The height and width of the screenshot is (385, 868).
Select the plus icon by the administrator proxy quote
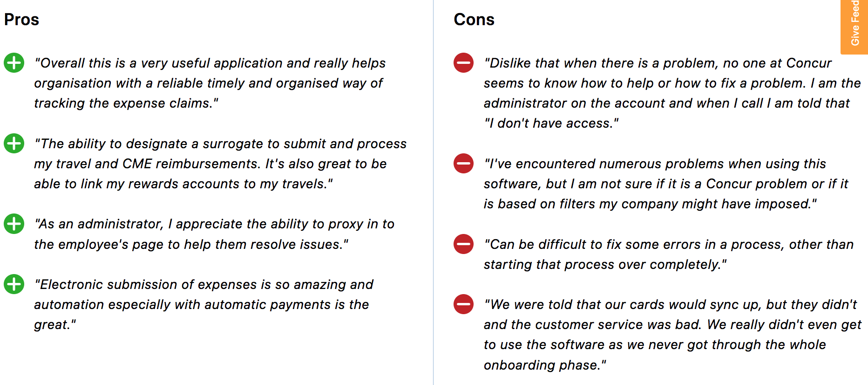pyautogui.click(x=14, y=224)
